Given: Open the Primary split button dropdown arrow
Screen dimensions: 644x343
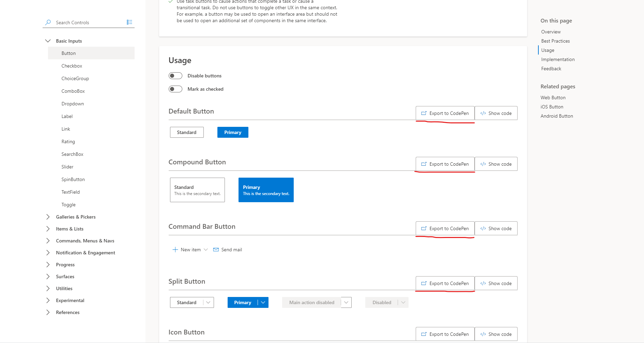Looking at the screenshot, I should [x=262, y=302].
